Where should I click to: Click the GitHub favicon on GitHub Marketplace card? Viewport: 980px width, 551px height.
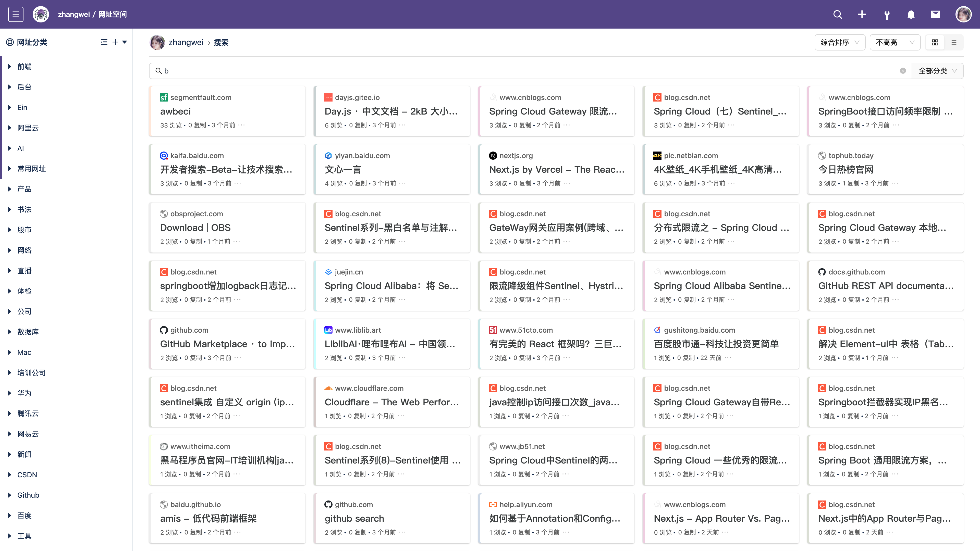coord(164,330)
